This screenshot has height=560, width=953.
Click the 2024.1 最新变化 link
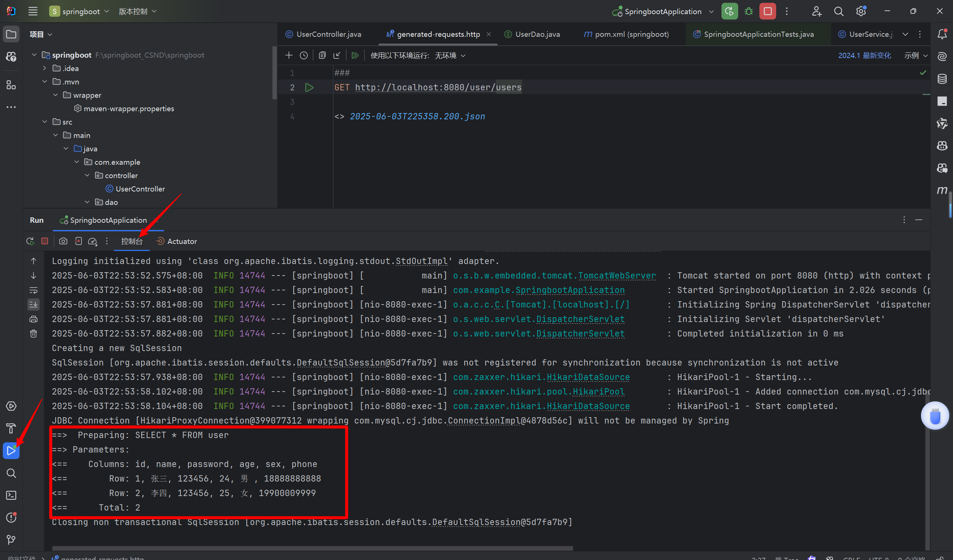[x=864, y=55]
